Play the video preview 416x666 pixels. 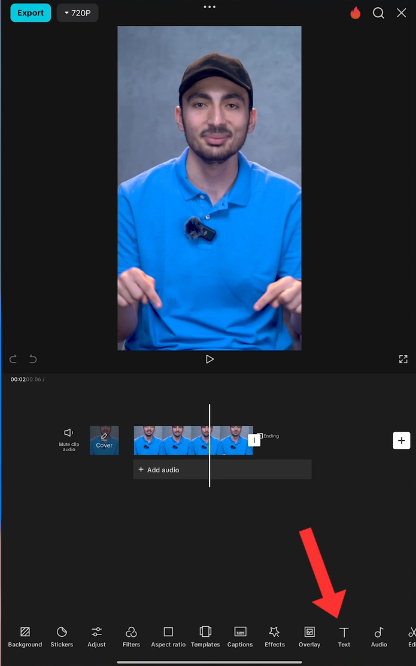coord(209,359)
